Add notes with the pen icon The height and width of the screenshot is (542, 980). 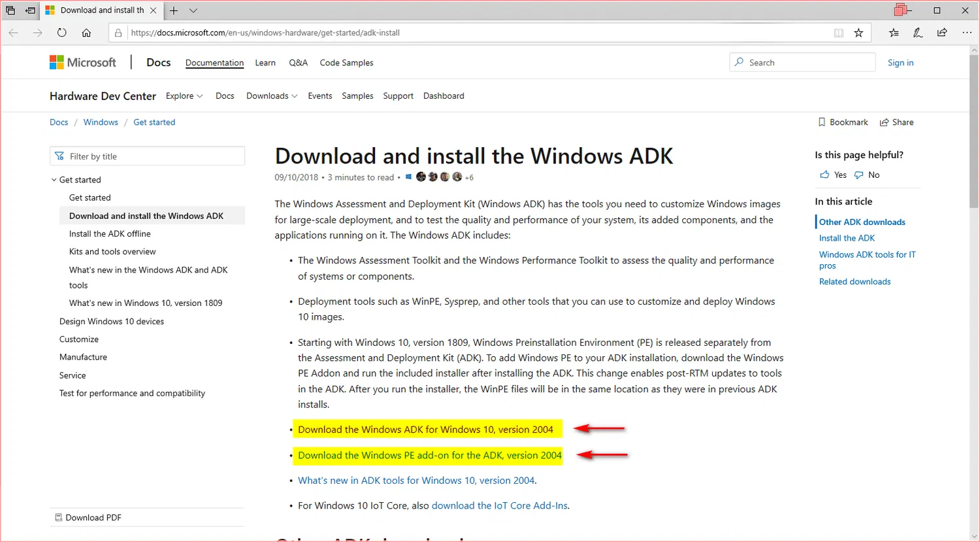click(918, 33)
